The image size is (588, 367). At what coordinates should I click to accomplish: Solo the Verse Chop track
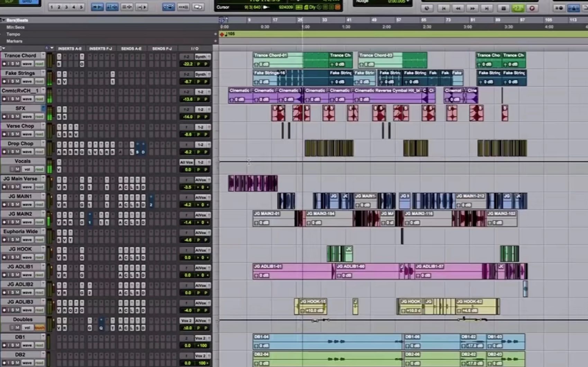pyautogui.click(x=13, y=134)
